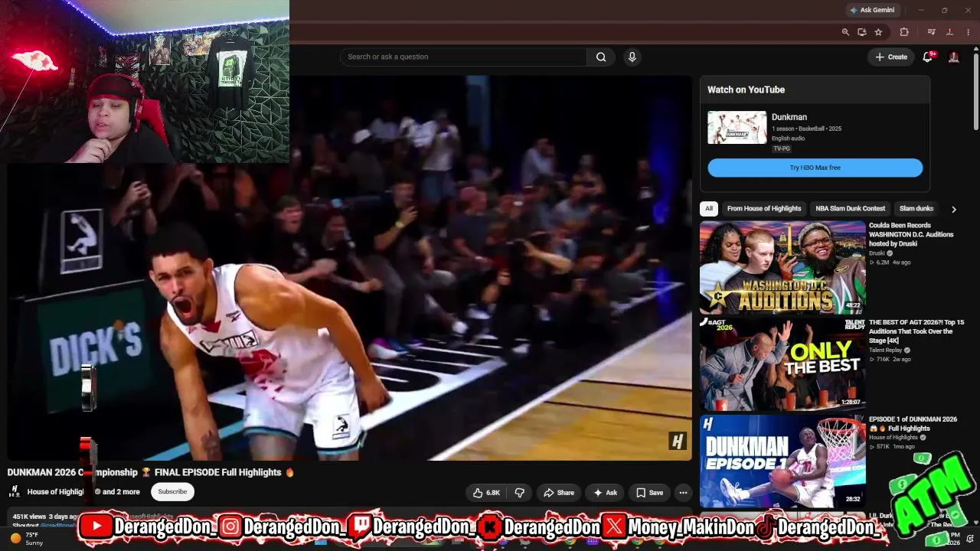This screenshot has height=551, width=980.
Task: Open the Dunkman show title link
Action: pyautogui.click(x=789, y=117)
